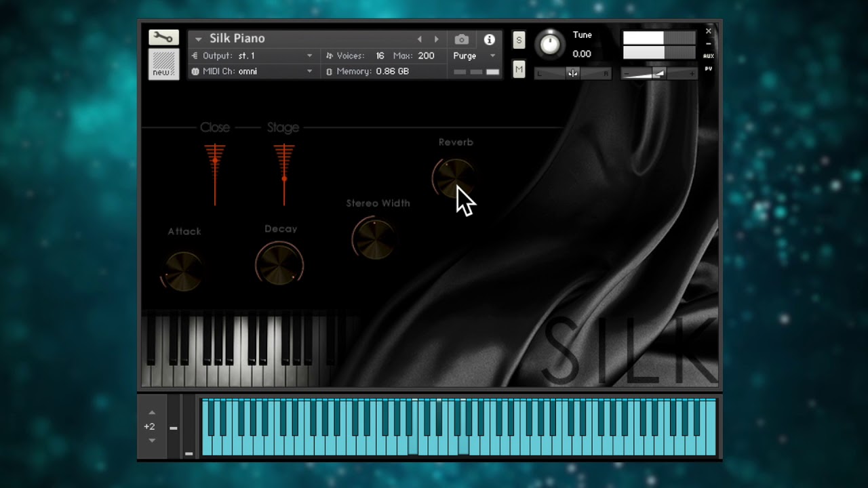868x488 pixels.
Task: Click the Memory 0.86 GB readout
Action: [392, 71]
